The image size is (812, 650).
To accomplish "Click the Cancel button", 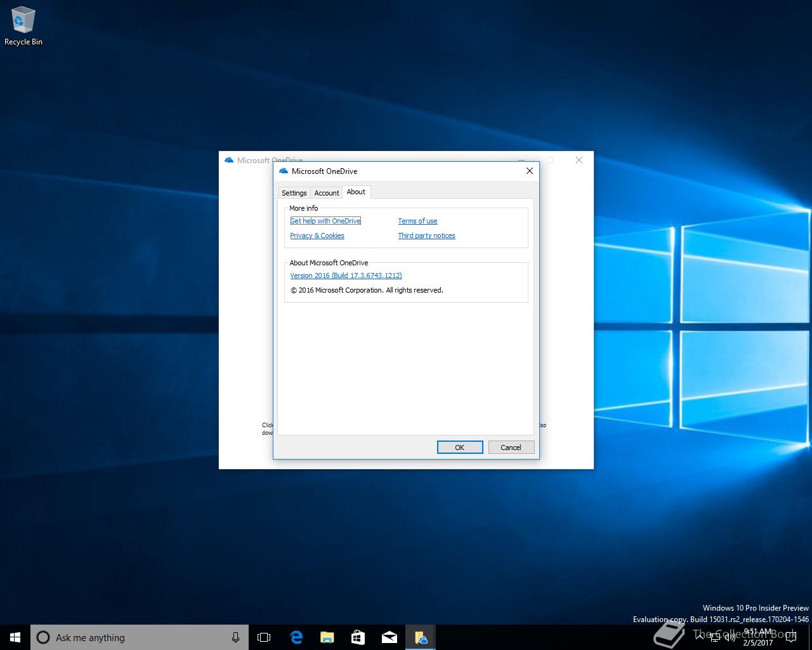I will point(511,448).
